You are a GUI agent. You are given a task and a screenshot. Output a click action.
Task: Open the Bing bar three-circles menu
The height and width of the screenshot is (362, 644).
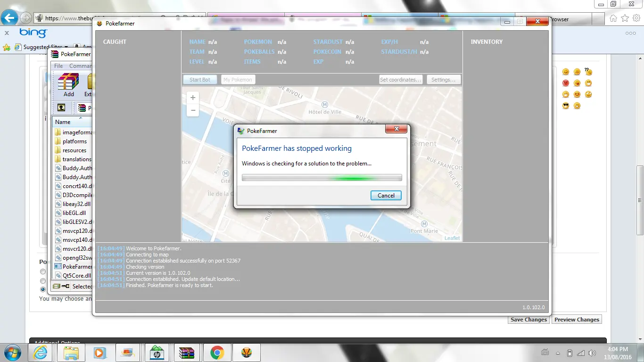[630, 33]
